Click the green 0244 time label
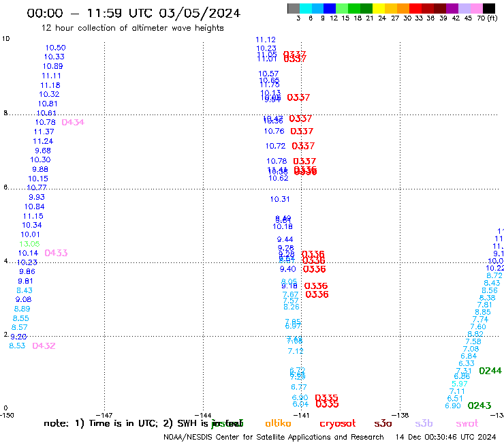The height and width of the screenshot is (443, 504). pyautogui.click(x=490, y=371)
